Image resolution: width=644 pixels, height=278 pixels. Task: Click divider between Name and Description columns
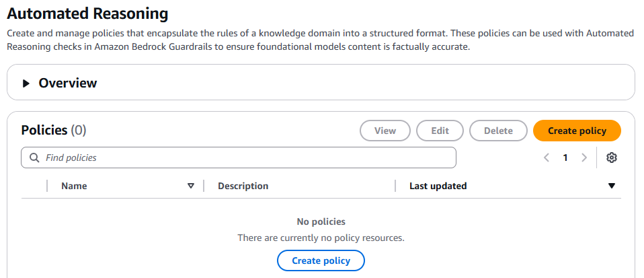point(203,186)
